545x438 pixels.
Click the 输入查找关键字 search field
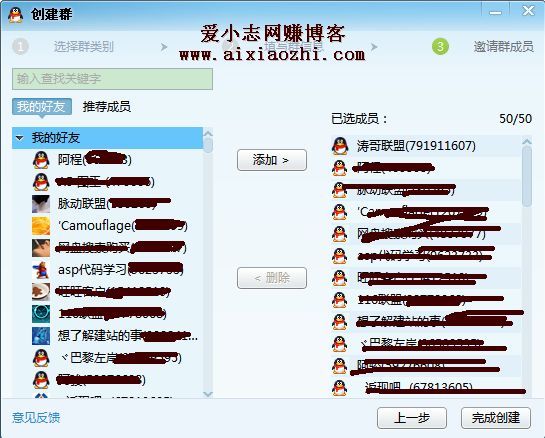[x=112, y=79]
